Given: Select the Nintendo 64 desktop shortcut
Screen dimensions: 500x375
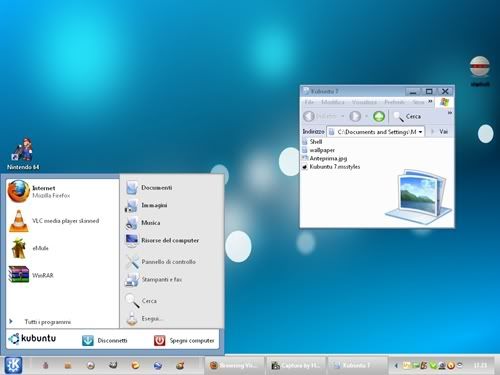Looking at the screenshot, I should 23,153.
